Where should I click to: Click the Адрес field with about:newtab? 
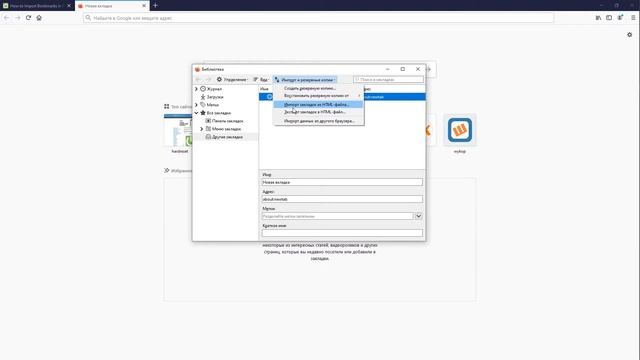(342, 199)
